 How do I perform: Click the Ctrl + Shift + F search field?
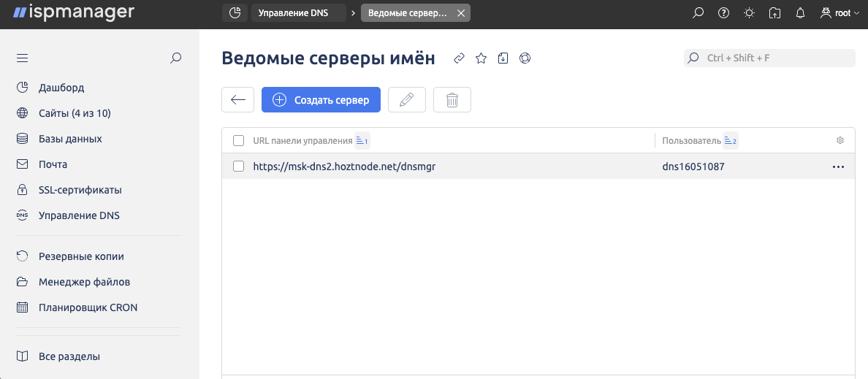coord(774,58)
